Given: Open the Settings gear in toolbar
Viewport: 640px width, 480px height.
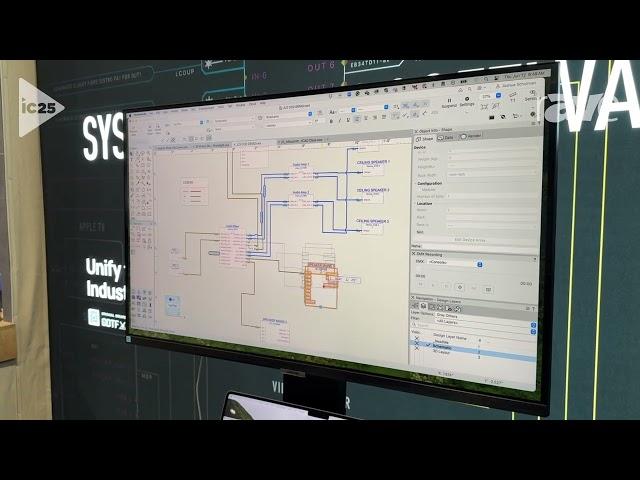Looking at the screenshot, I should pyautogui.click(x=467, y=99).
